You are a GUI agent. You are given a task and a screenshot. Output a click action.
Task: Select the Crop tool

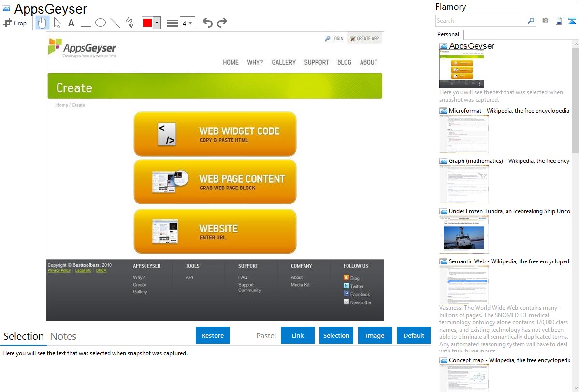(x=15, y=23)
